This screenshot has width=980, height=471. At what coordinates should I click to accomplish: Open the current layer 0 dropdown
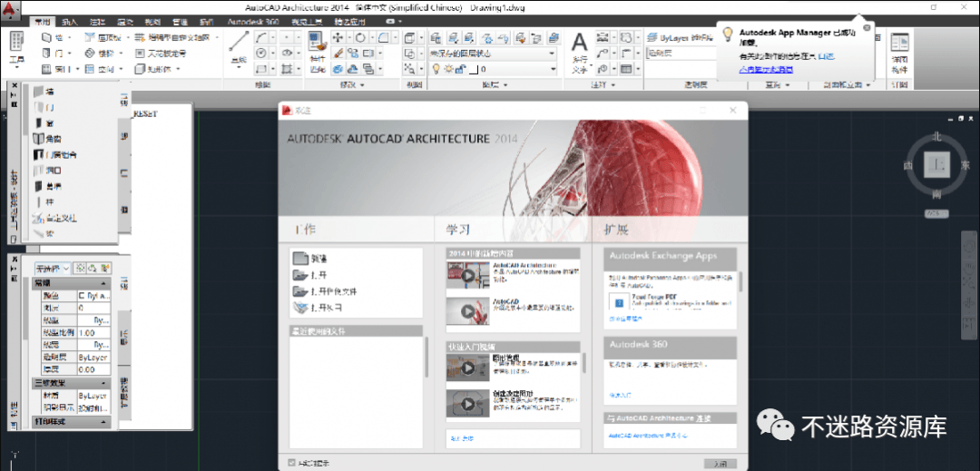(552, 69)
